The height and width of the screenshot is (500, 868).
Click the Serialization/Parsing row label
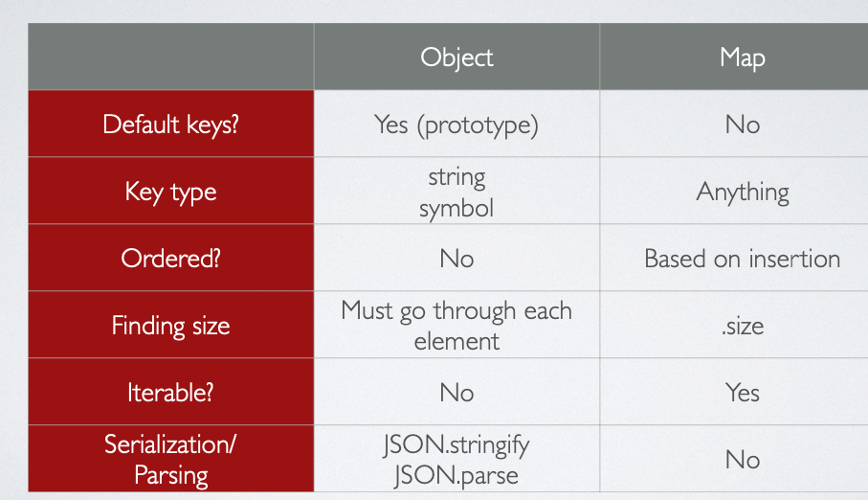[171, 459]
